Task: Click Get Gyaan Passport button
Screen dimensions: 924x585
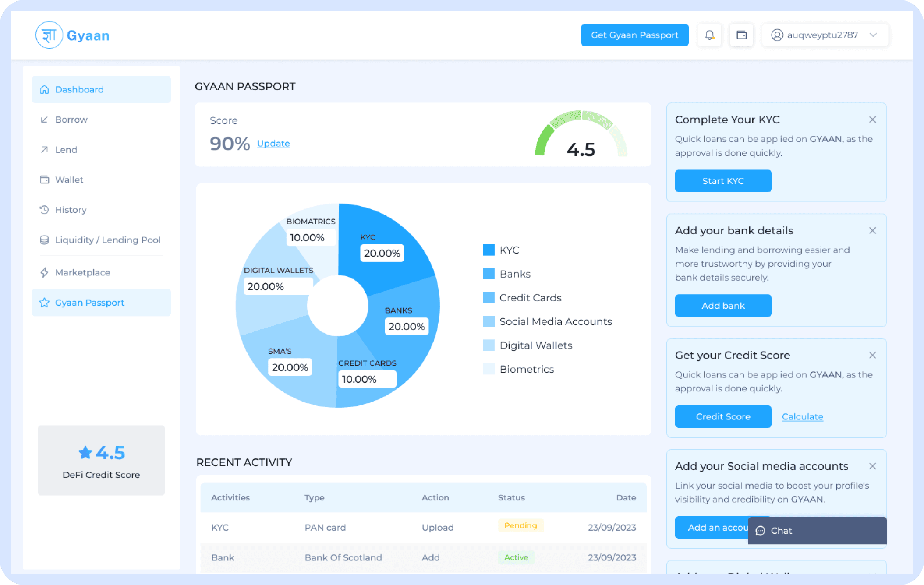Action: coord(634,35)
